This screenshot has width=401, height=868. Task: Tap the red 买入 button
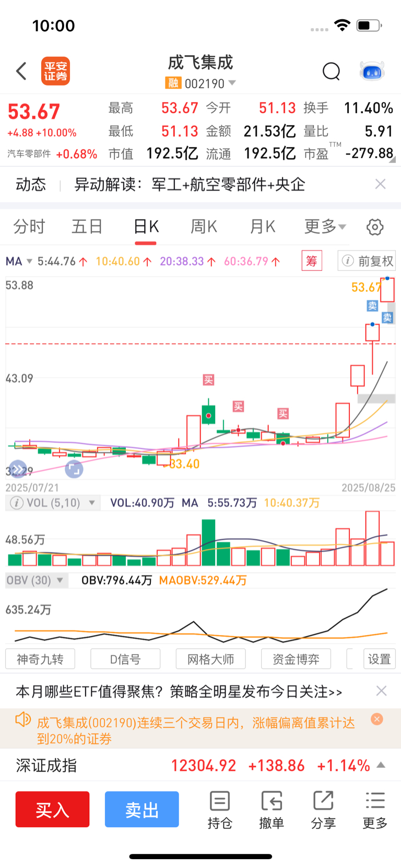pos(52,809)
